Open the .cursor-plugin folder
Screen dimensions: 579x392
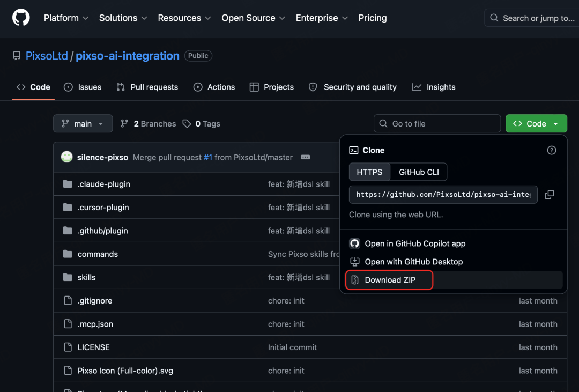[x=103, y=208]
